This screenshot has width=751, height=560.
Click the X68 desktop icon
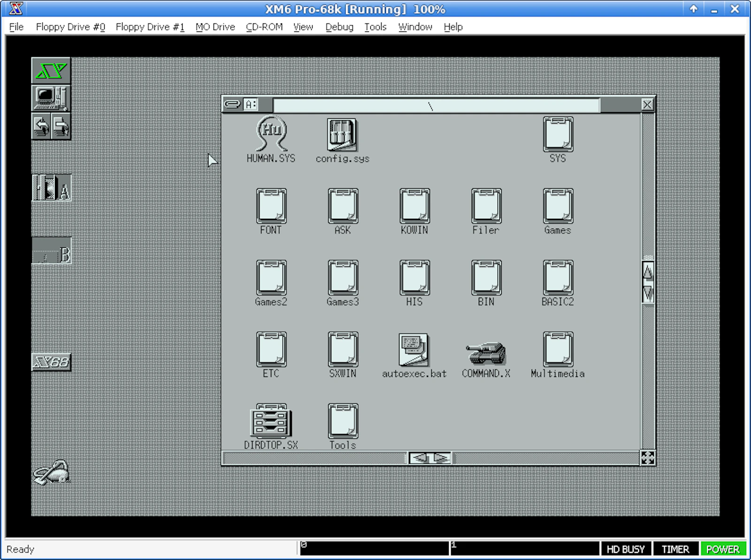click(51, 362)
